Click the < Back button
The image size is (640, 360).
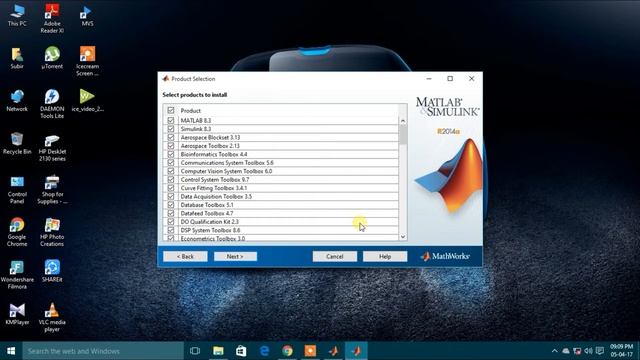(x=185, y=256)
